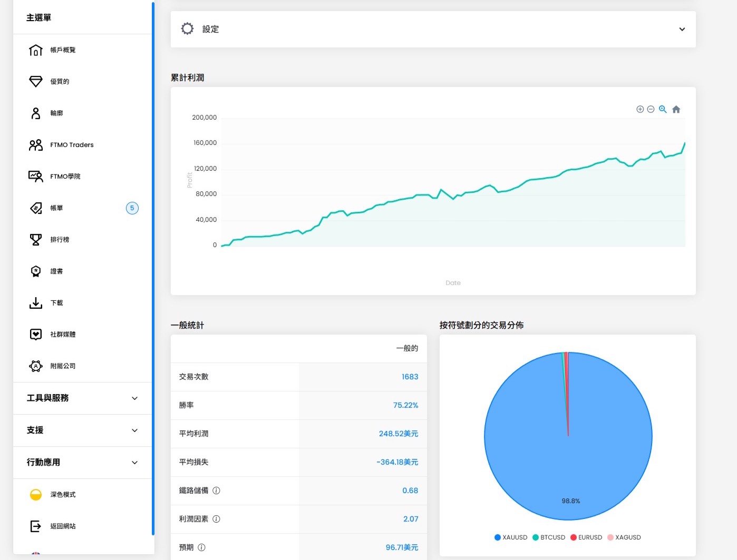Click the 預期 value 96.71美元
Image resolution: width=737 pixels, height=560 pixels.
pyautogui.click(x=402, y=548)
